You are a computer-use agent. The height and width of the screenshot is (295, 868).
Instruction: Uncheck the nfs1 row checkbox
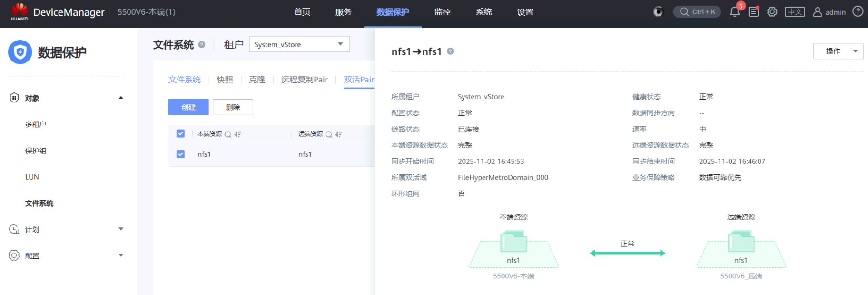(x=180, y=154)
